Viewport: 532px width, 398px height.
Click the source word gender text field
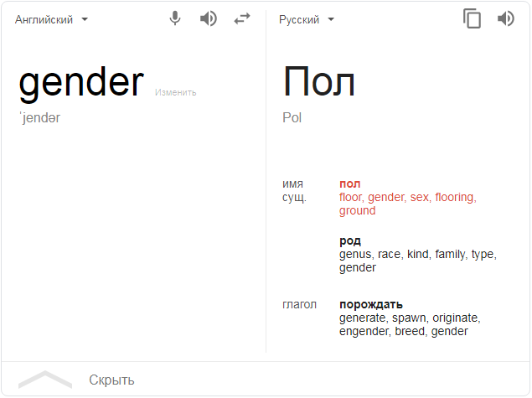click(x=81, y=83)
